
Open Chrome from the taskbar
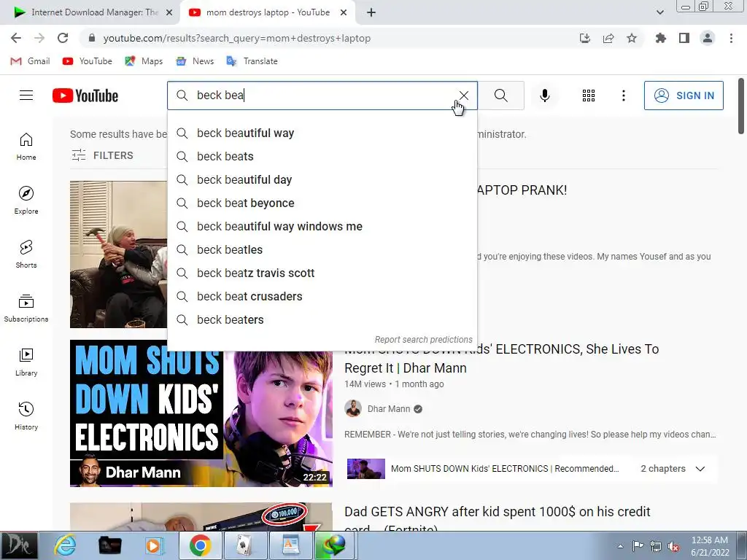(200, 545)
